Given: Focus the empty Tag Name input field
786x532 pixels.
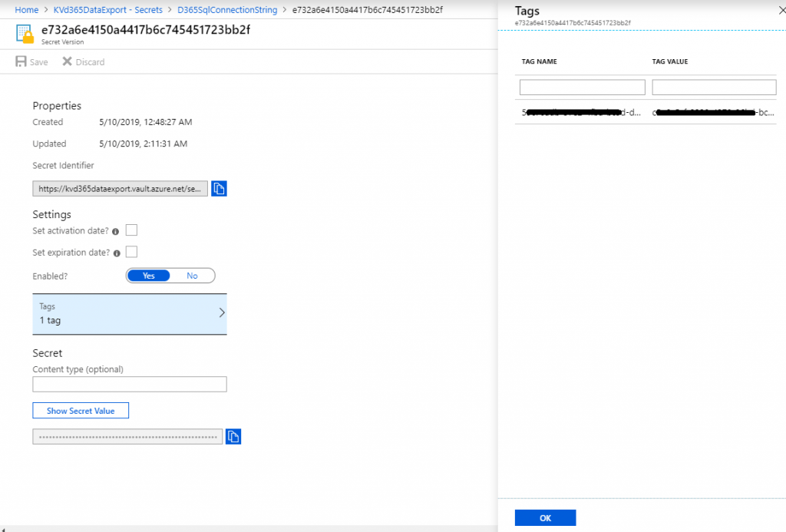Looking at the screenshot, I should point(583,88).
